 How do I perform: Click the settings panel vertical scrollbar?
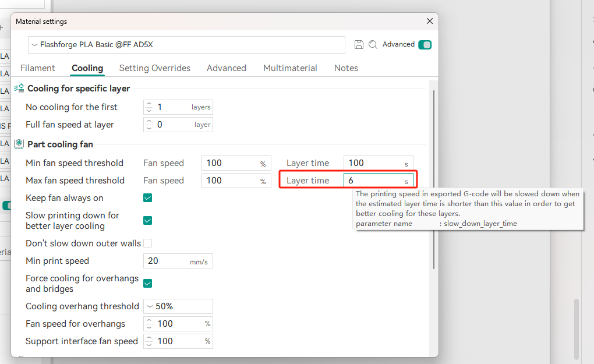point(433,179)
